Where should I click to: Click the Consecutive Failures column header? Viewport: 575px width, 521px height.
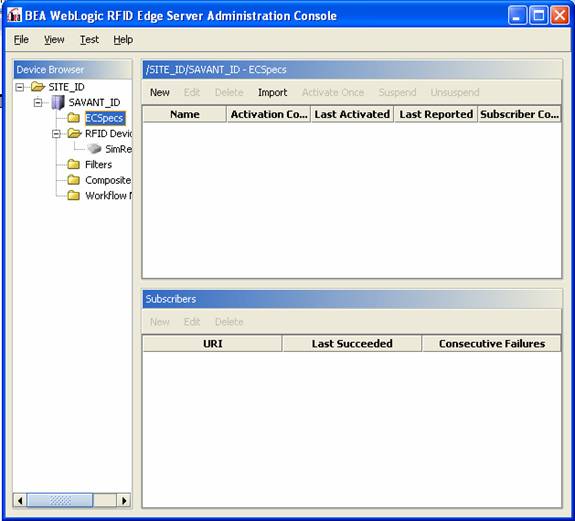click(491, 344)
